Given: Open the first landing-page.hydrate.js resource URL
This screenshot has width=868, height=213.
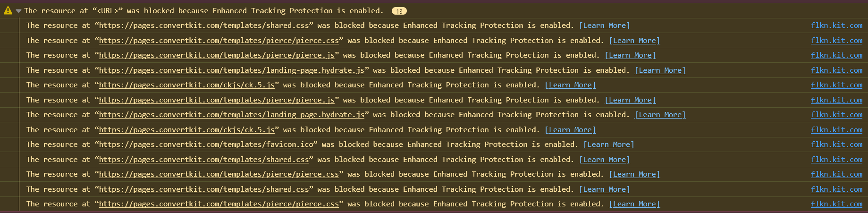Looking at the screenshot, I should pos(232,70).
